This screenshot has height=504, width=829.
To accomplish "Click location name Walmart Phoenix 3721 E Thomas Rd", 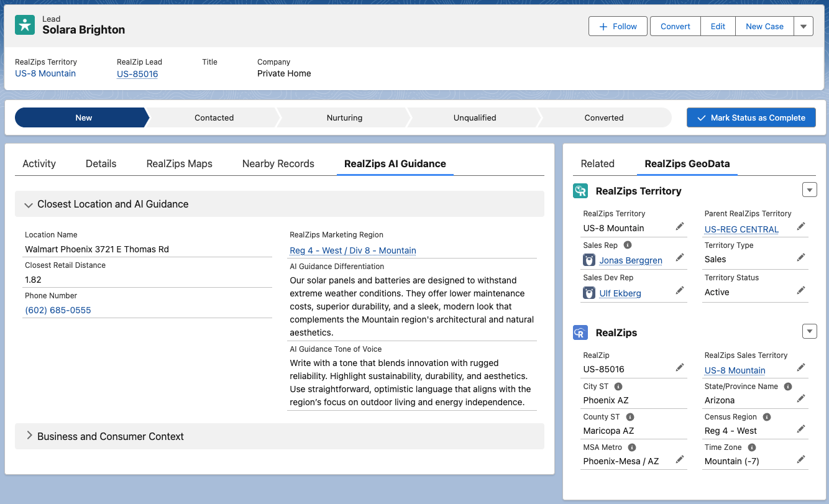I will 97,249.
